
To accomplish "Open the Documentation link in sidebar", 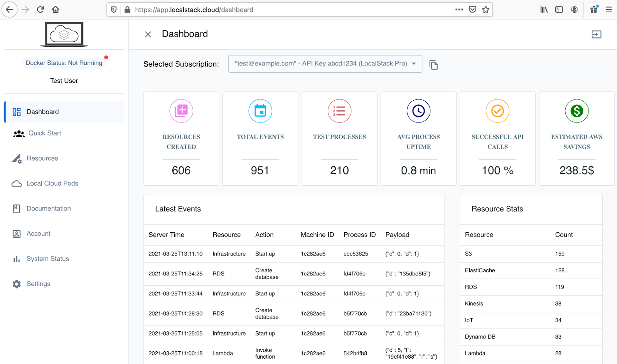I will 49,208.
